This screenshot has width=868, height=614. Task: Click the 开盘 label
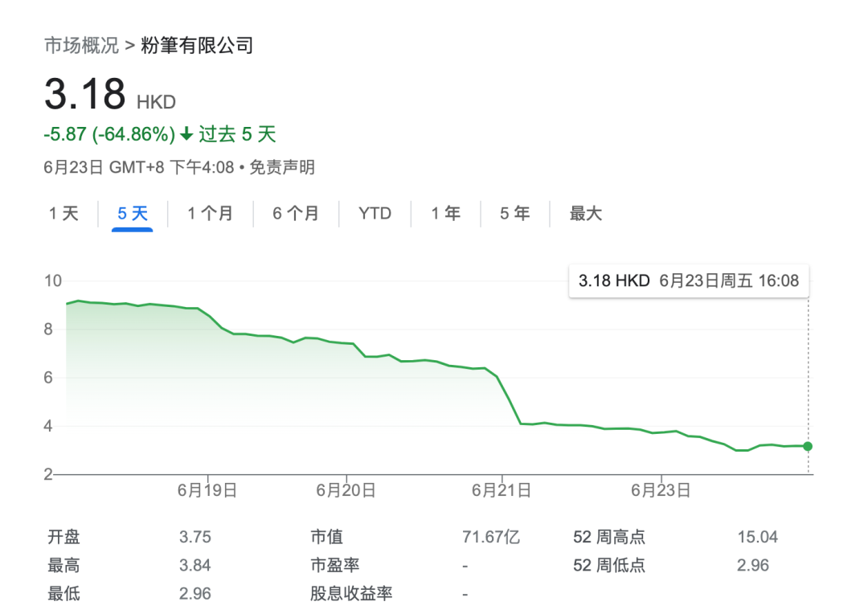point(63,537)
